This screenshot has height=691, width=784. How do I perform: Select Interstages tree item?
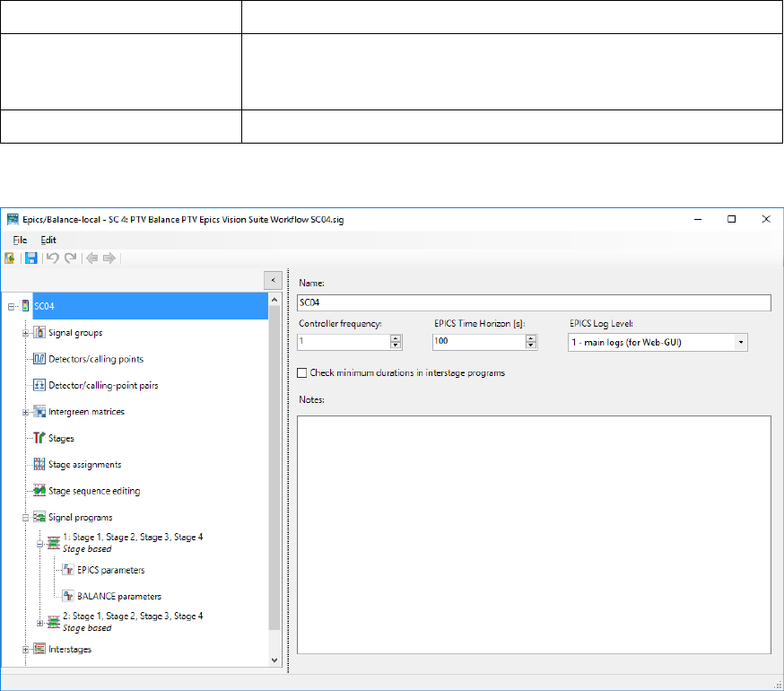70,650
